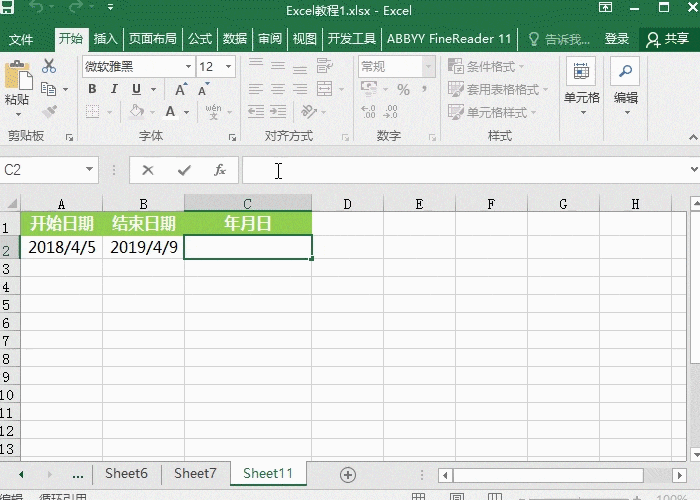Add a new sheet with plus button
The height and width of the screenshot is (500, 700).
[348, 475]
